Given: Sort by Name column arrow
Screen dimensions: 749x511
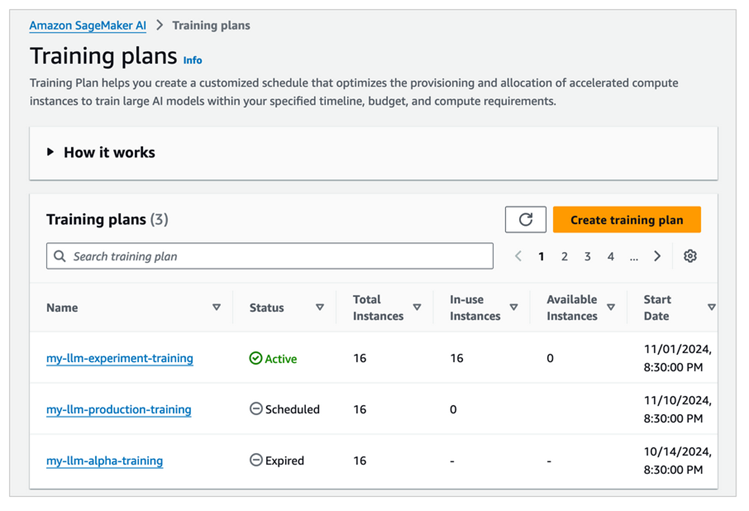Looking at the screenshot, I should (216, 308).
